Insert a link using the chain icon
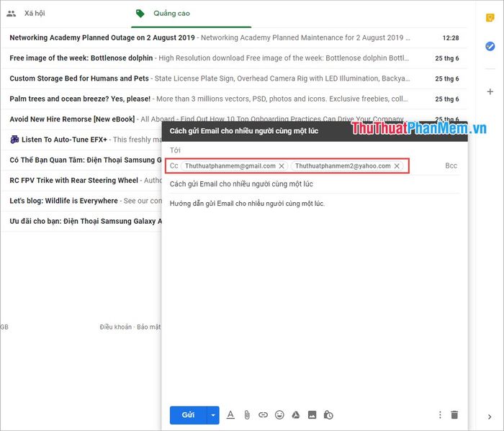The width and height of the screenshot is (504, 431). coord(263,415)
